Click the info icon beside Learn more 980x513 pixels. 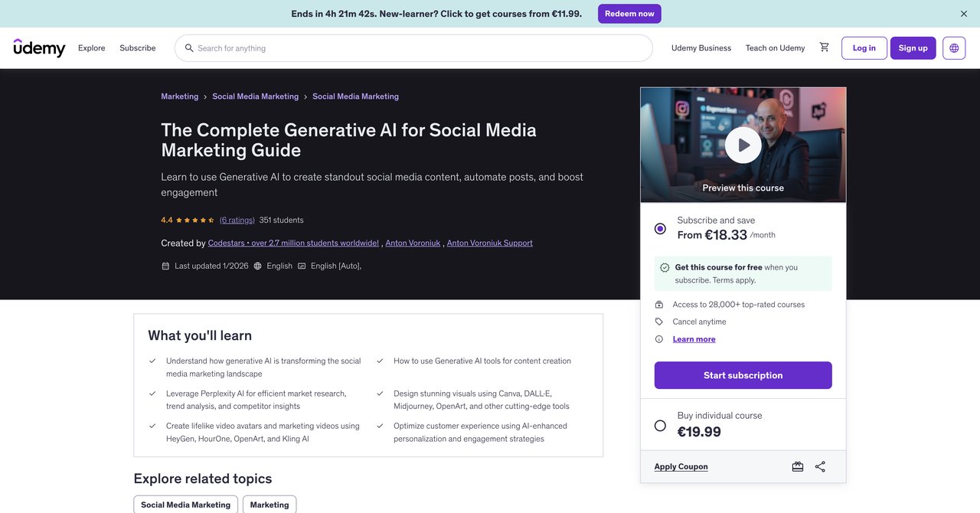click(x=659, y=339)
